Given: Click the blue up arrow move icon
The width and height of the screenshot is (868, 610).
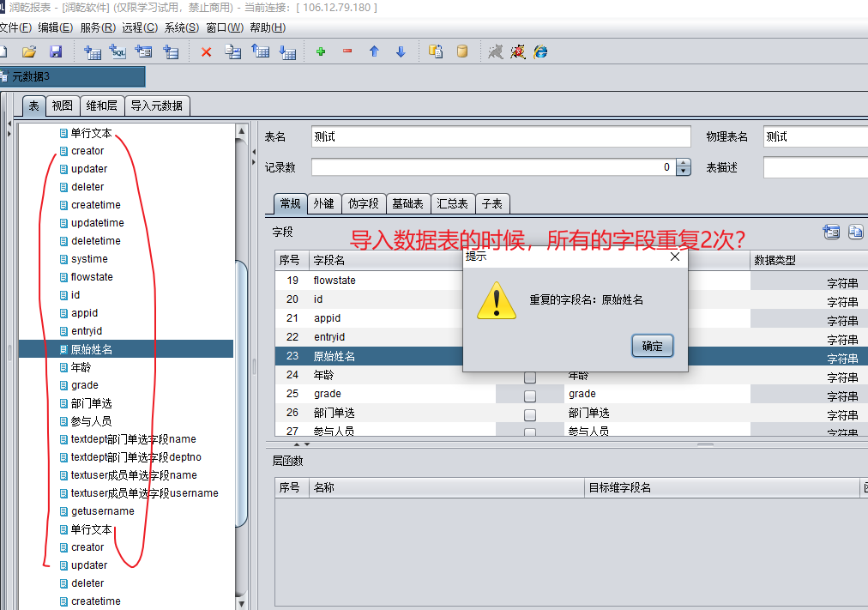Looking at the screenshot, I should click(374, 52).
